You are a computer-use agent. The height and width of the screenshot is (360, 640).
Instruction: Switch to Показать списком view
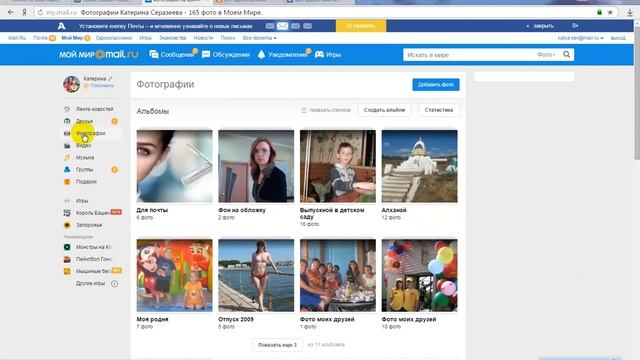point(326,110)
